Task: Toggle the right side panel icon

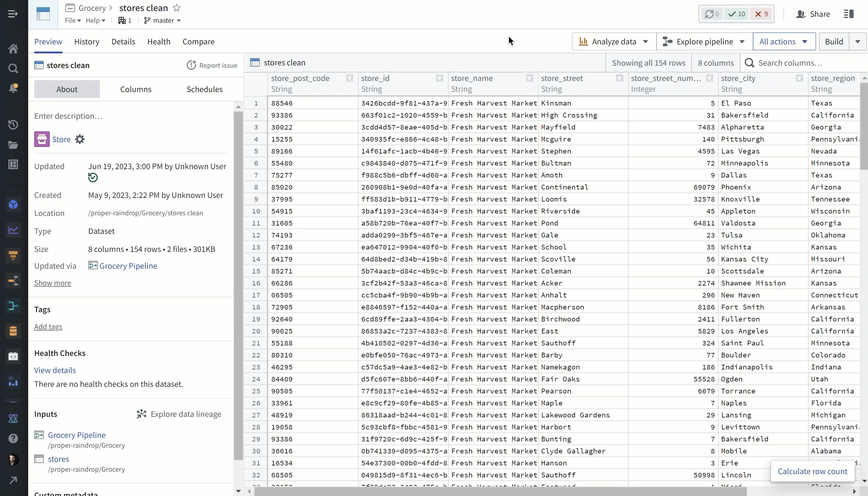Action: click(x=849, y=14)
